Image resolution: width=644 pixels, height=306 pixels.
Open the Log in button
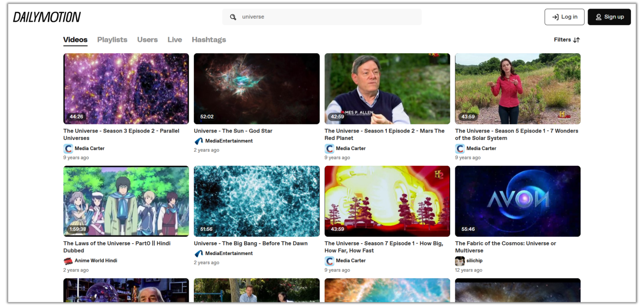[564, 17]
